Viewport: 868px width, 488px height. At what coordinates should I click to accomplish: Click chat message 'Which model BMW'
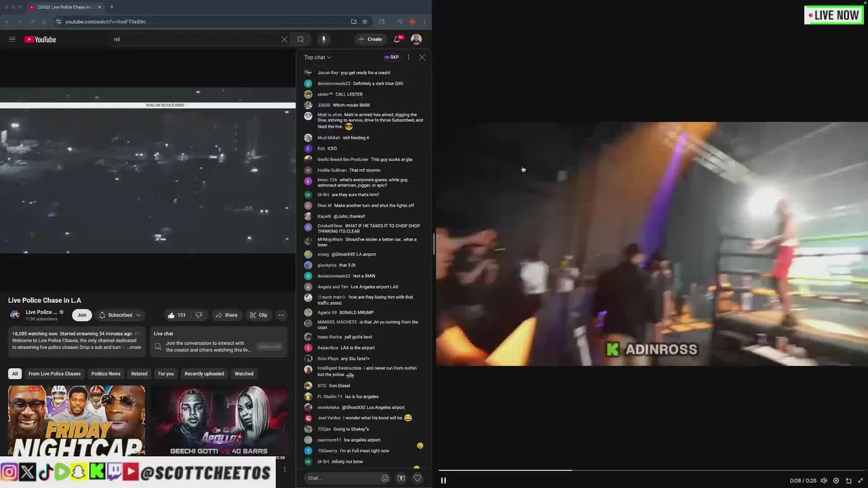pos(351,105)
